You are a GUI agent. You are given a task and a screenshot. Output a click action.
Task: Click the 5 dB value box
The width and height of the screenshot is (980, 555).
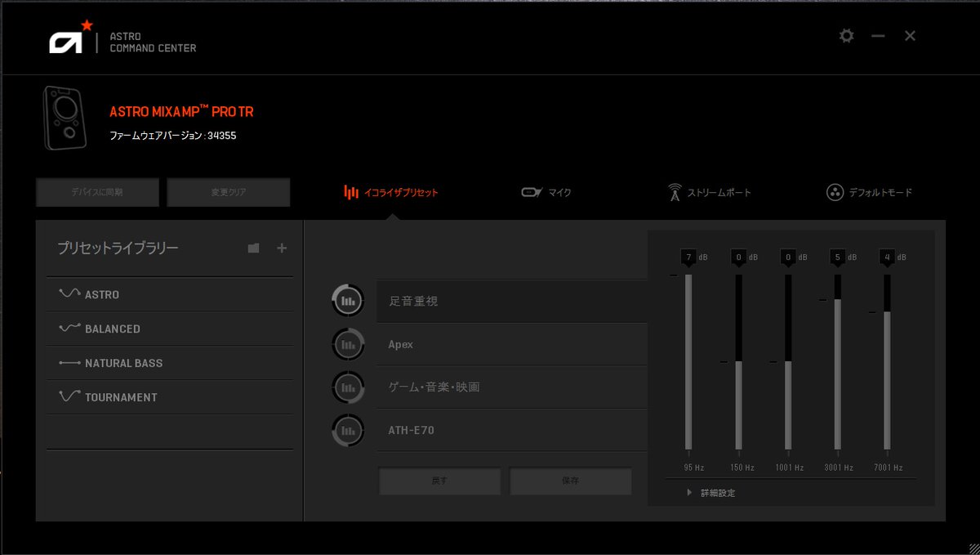837,257
